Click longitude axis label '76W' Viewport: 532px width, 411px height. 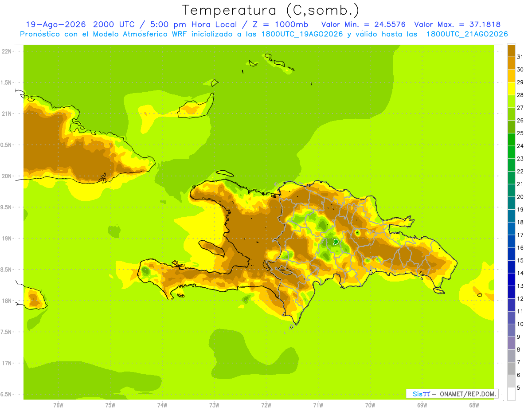[58, 405]
